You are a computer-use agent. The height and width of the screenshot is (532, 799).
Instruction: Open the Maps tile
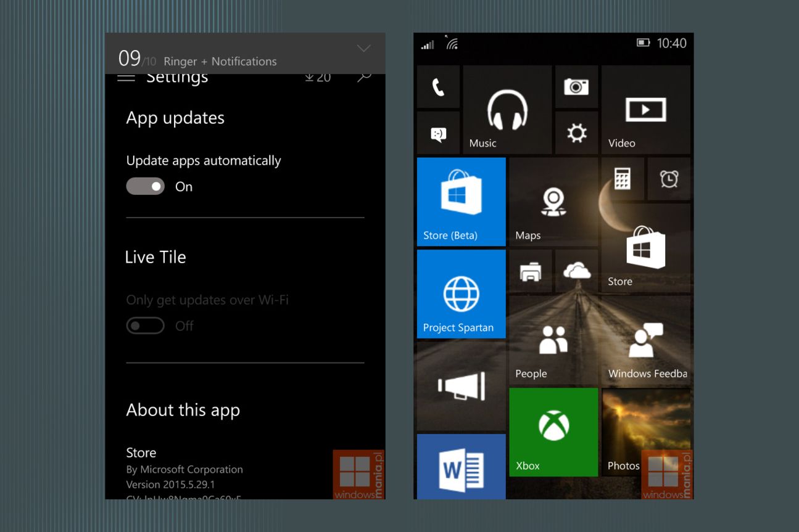(553, 201)
